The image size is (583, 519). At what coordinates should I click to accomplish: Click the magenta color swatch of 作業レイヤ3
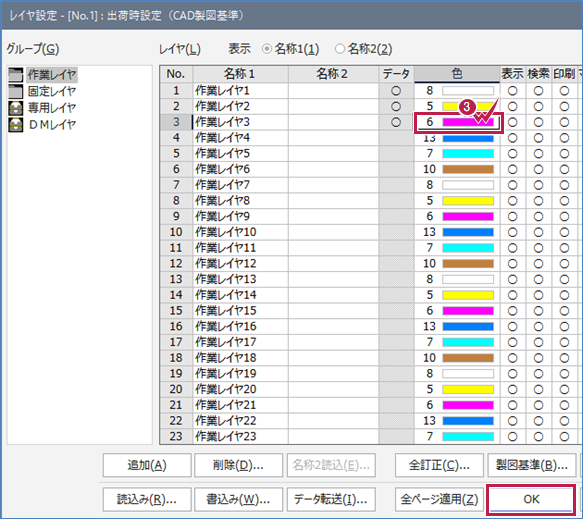[x=468, y=122]
